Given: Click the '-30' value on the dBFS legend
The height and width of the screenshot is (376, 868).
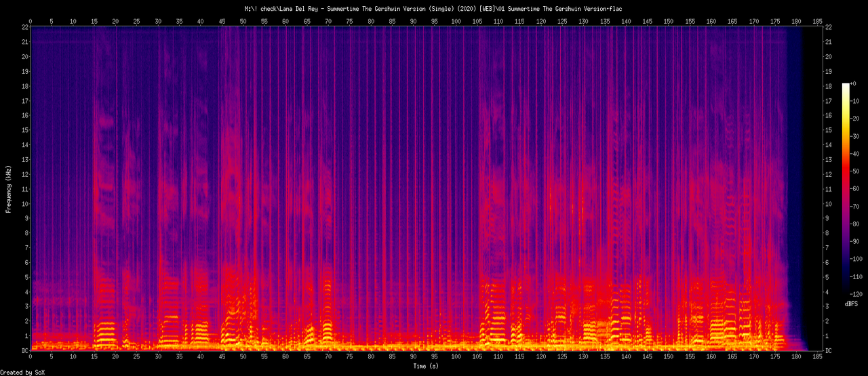Looking at the screenshot, I should (x=856, y=136).
